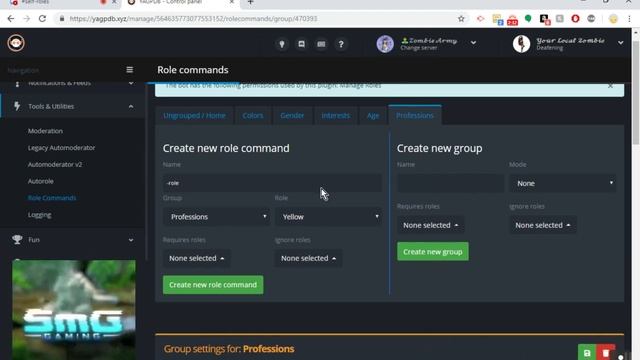Focus the role command Name field
This screenshot has width=640, height=360.
pos(272,183)
